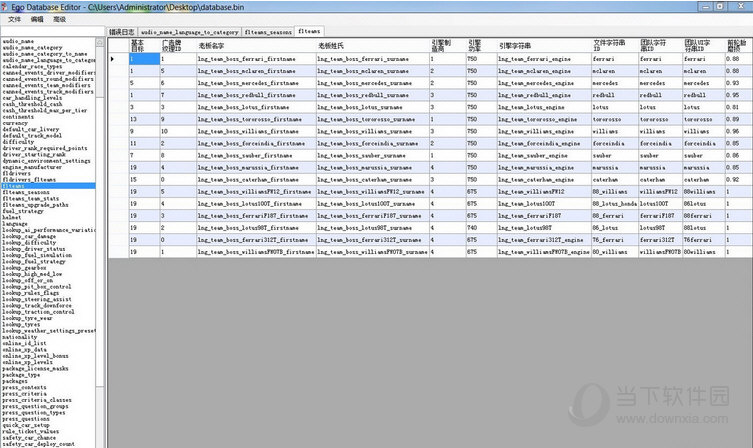Switch to the 错误日志 tab

coord(122,32)
